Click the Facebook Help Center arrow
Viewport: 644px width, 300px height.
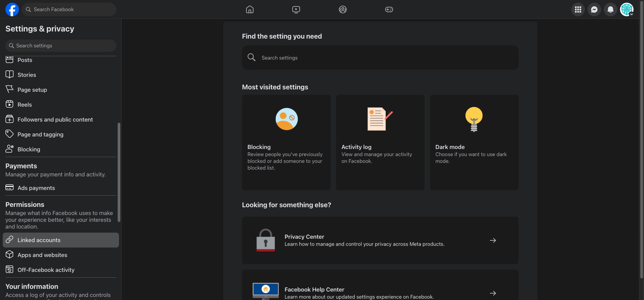coord(493,293)
